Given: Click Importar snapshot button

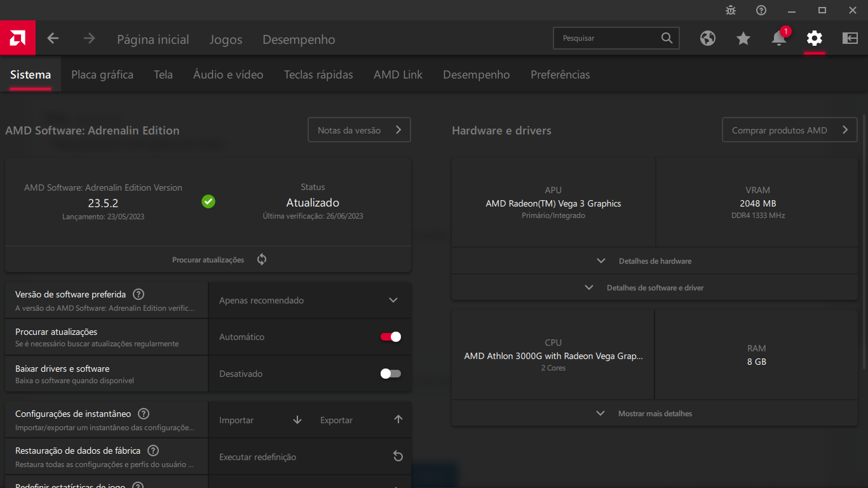Looking at the screenshot, I should [x=261, y=420].
